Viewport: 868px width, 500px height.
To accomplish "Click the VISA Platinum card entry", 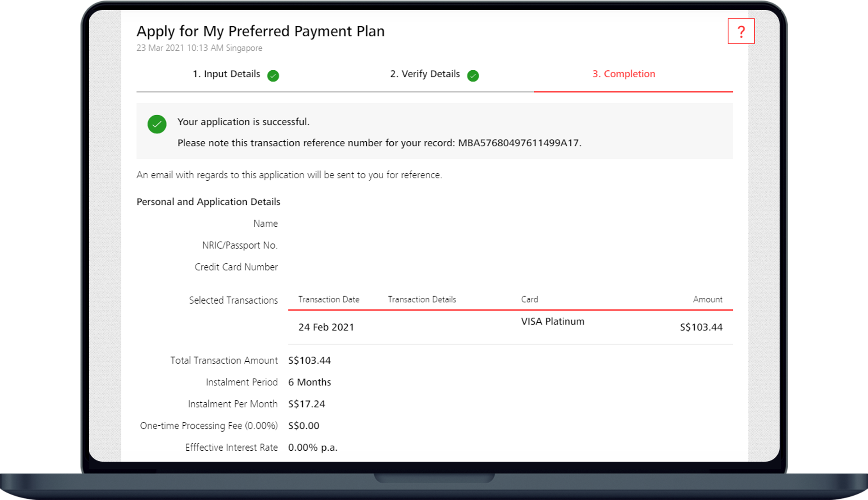I will [552, 321].
